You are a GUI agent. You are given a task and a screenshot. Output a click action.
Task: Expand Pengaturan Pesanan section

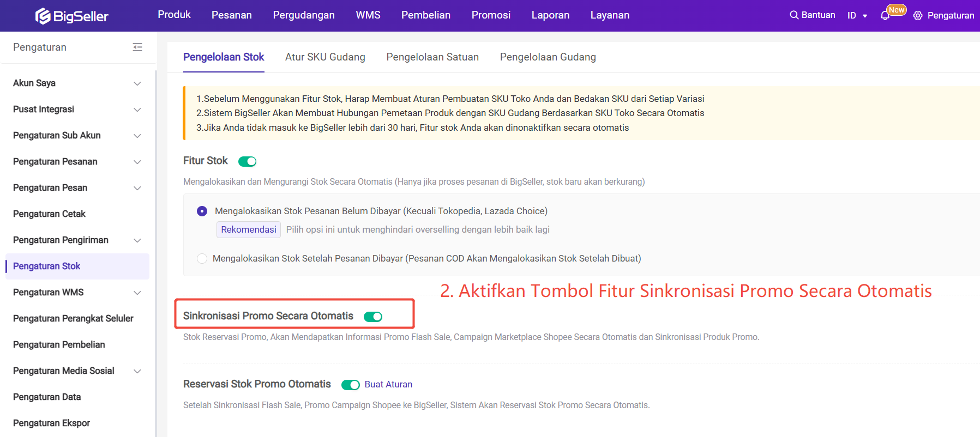click(137, 162)
